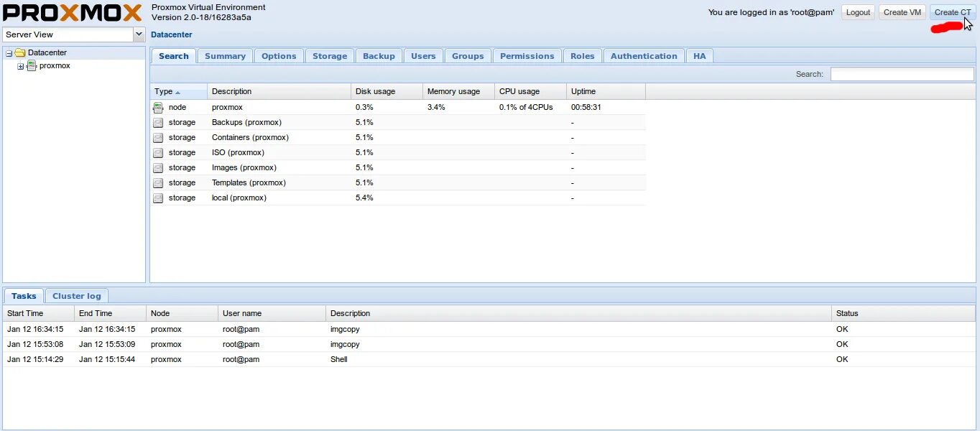Viewport: 980px width, 431px height.
Task: Sort tasks by Node column
Action: point(182,313)
